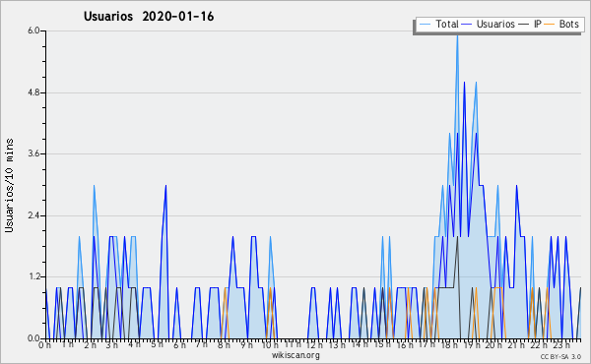Click the '6.0' y-axis value
The image size is (591, 364).
click(33, 30)
